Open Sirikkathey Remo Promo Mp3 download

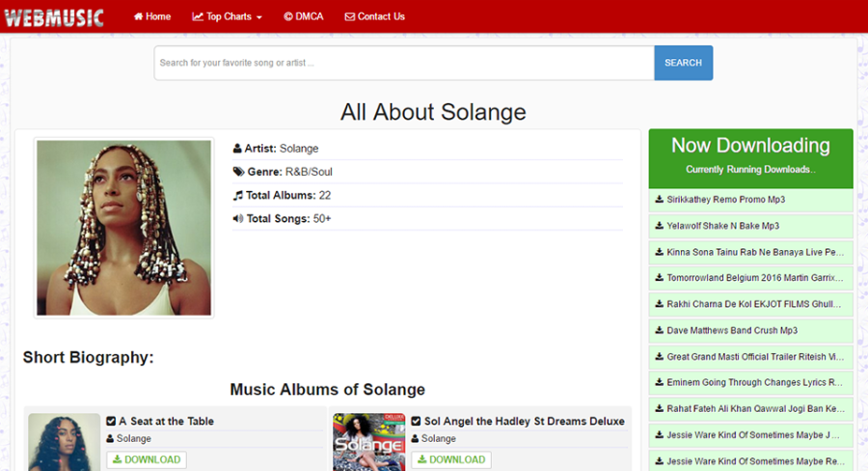point(750,200)
